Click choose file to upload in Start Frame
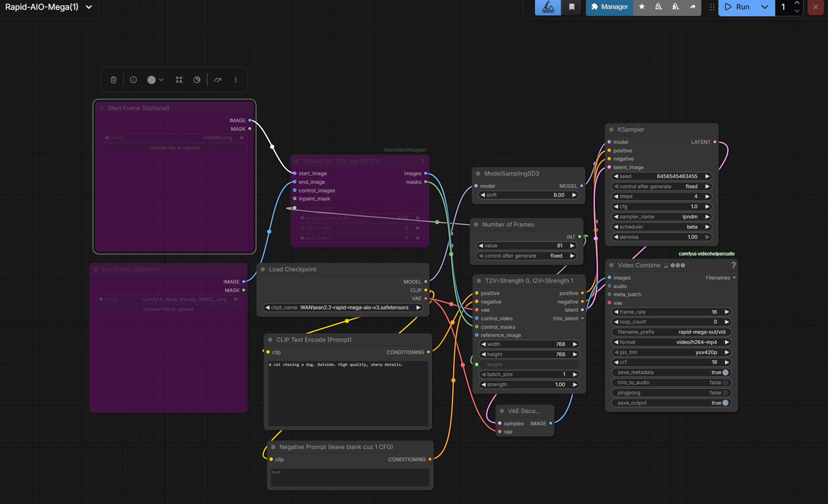This screenshot has width=828, height=504. click(x=174, y=148)
